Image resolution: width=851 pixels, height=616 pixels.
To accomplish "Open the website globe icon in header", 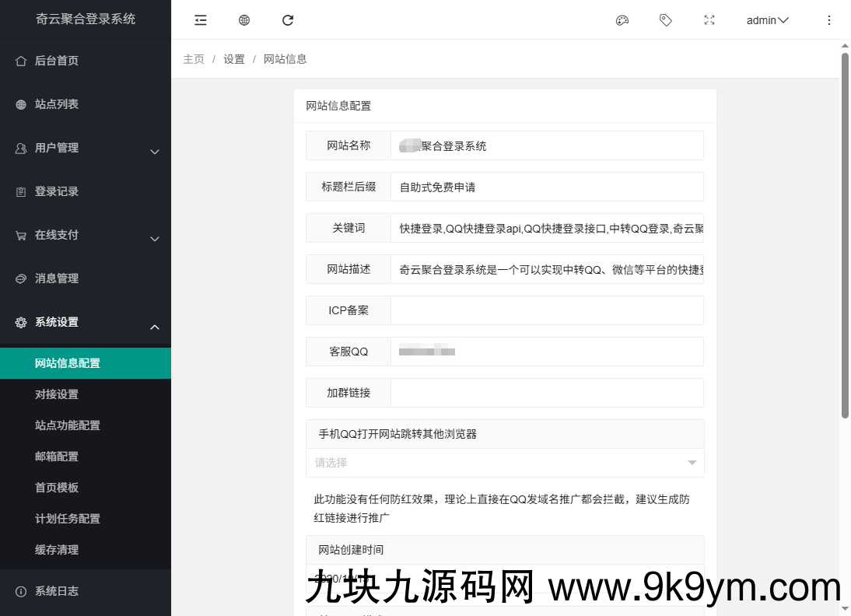I will coord(244,20).
